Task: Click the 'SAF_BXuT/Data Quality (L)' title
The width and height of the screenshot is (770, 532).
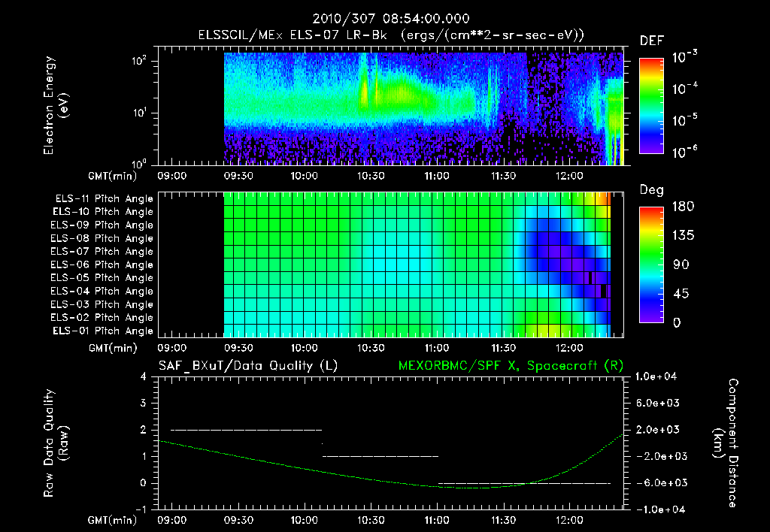Action: click(248, 366)
